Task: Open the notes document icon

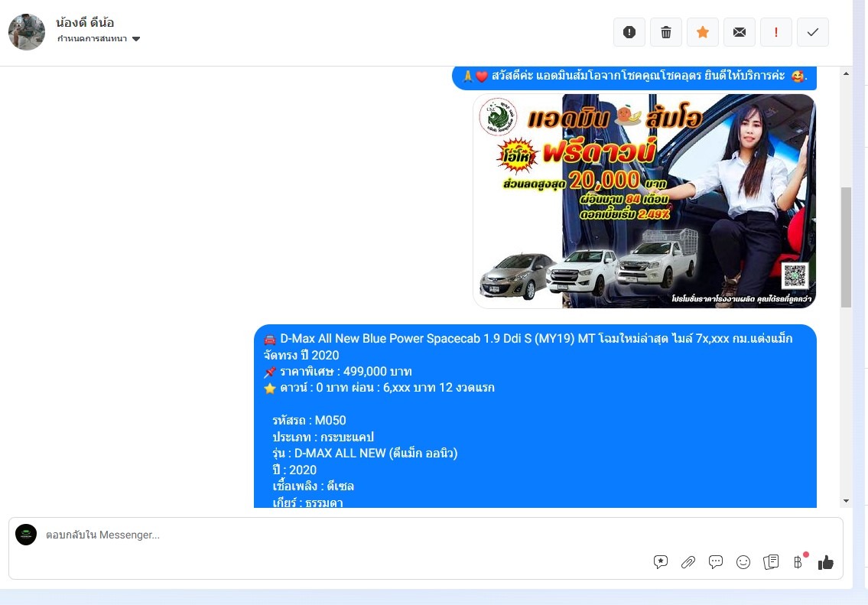Action: coord(771,562)
